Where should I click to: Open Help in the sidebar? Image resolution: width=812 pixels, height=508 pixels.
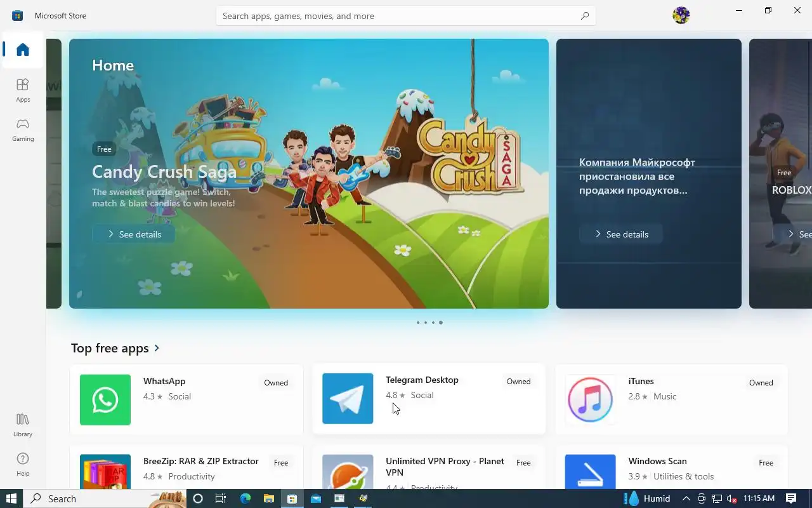(x=23, y=464)
